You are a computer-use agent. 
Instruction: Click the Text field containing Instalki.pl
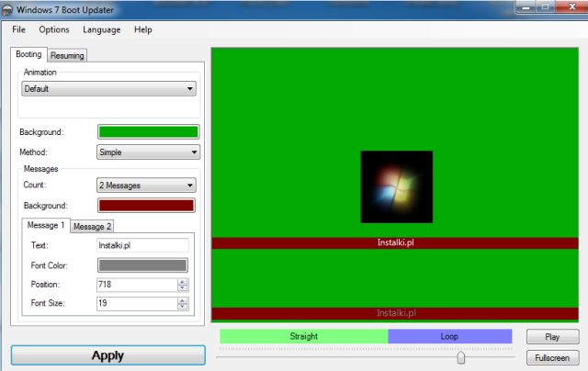pyautogui.click(x=142, y=245)
